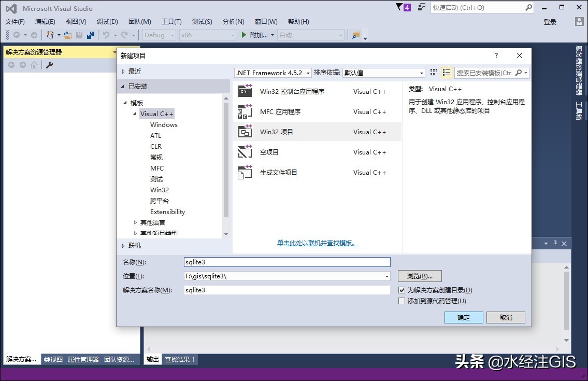Expand the 最近 section
Image resolution: width=588 pixels, height=381 pixels.
(123, 72)
